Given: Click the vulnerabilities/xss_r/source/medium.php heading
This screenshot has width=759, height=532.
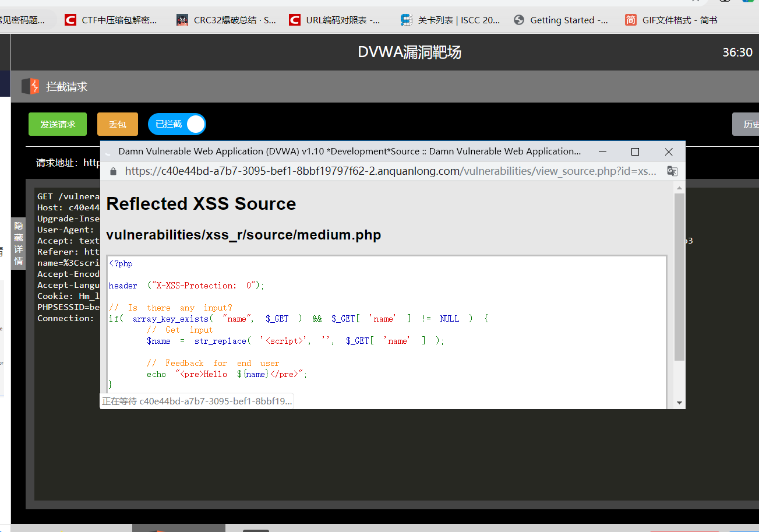Looking at the screenshot, I should coord(243,235).
